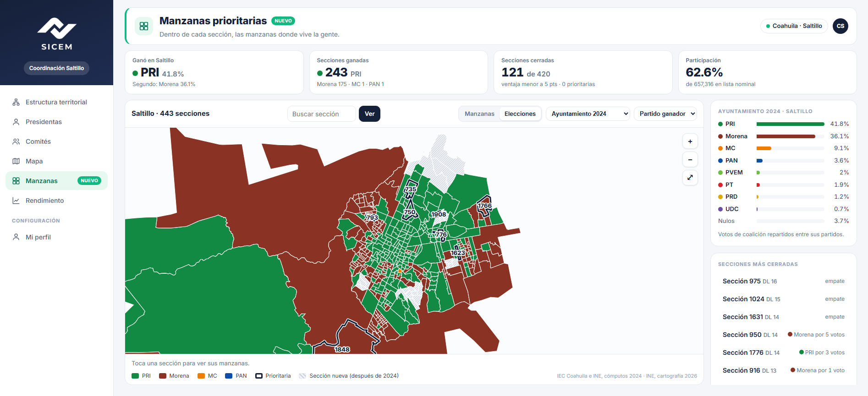Click the Coahuila · Saltillo location chip
The image size is (868, 396).
794,26
